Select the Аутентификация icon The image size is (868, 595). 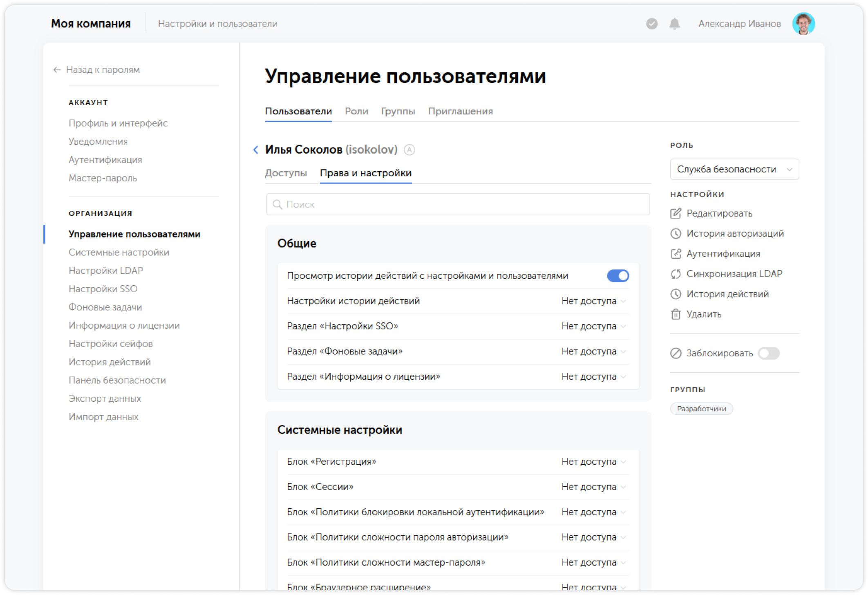tap(676, 253)
